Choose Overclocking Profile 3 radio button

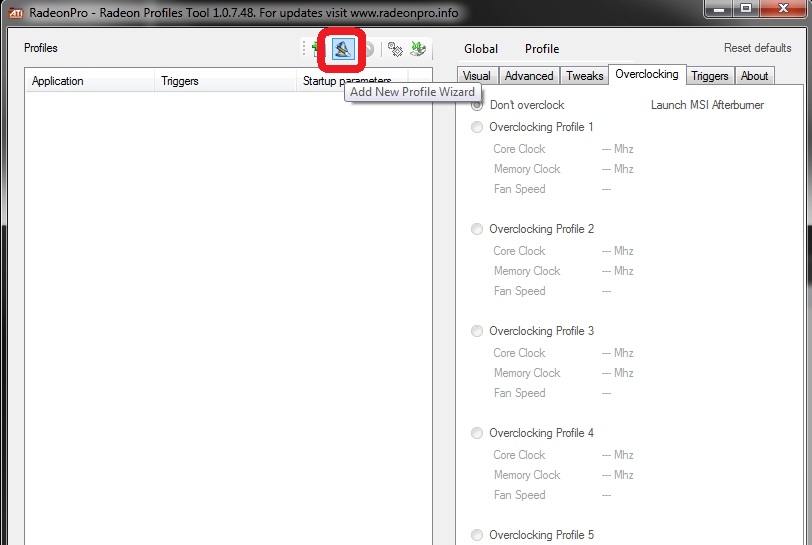[x=476, y=331]
